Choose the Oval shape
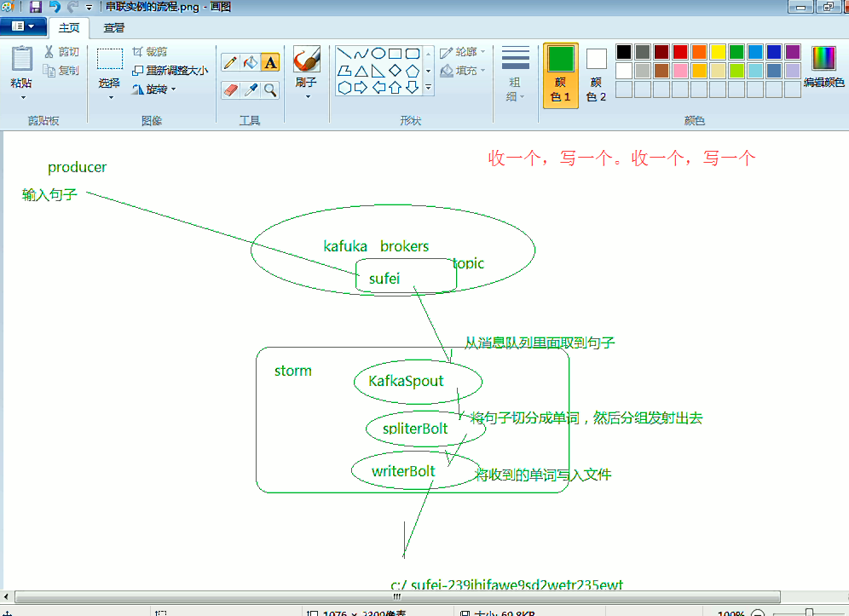 pyautogui.click(x=378, y=54)
